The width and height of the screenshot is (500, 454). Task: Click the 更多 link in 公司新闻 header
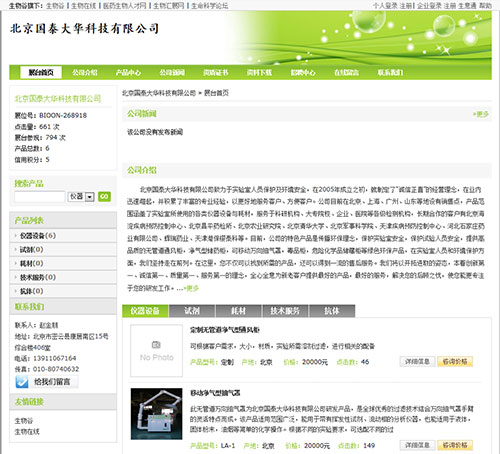[481, 114]
